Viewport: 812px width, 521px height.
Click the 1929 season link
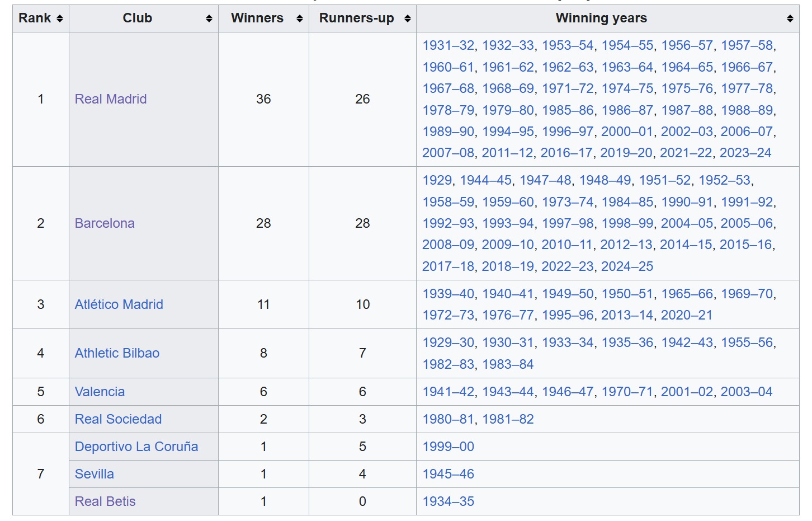pos(437,180)
